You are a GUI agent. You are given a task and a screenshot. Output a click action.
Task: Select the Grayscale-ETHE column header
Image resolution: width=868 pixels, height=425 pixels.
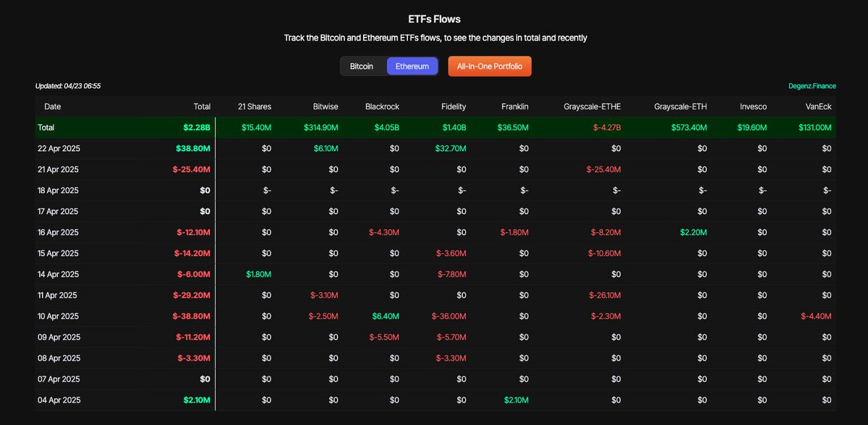[592, 106]
